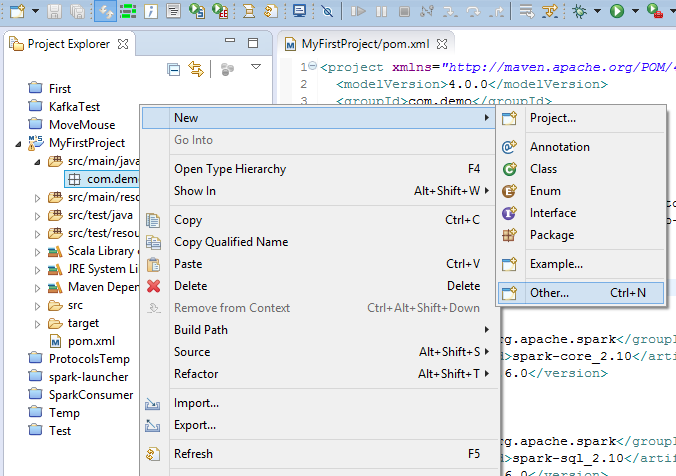676x476 pixels.
Task: Choose Example... from the New submenu
Action: click(580, 264)
